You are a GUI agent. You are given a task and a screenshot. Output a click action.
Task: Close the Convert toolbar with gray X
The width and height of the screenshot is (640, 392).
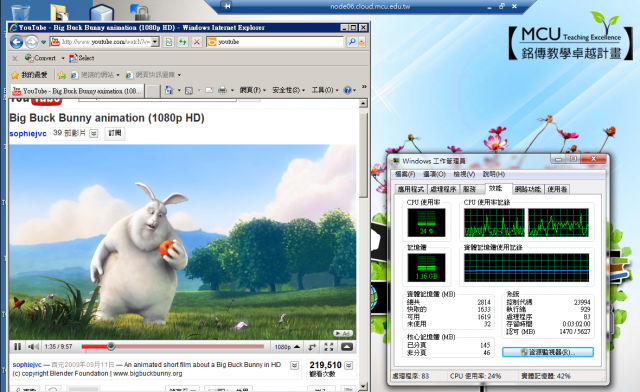[x=15, y=58]
